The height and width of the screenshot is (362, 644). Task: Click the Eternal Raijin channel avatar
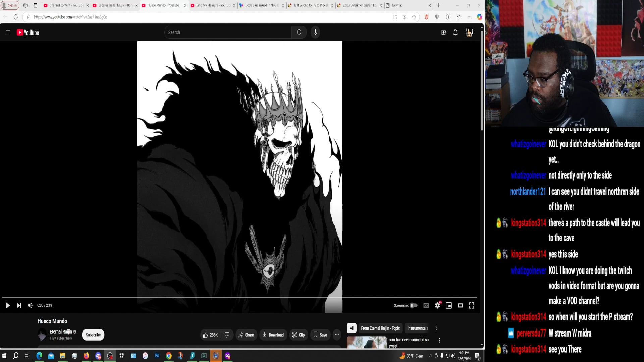42,335
